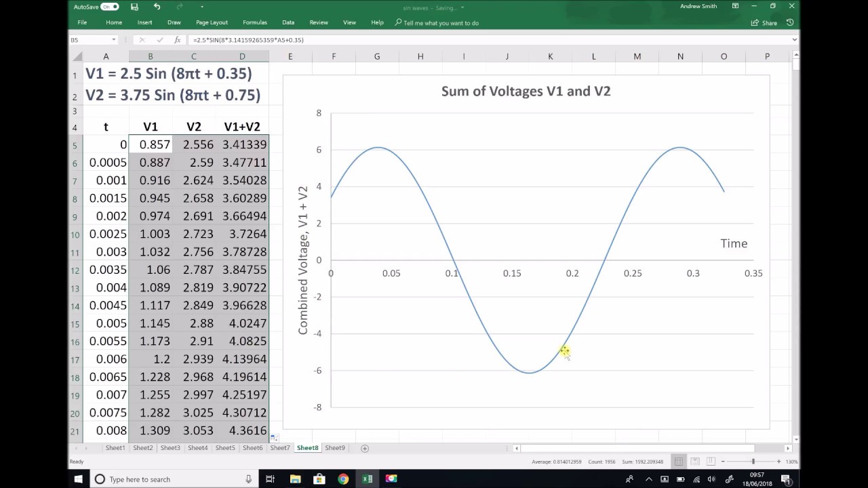The height and width of the screenshot is (488, 868).
Task: Click vertical axis title Combined Voltage
Action: pyautogui.click(x=302, y=260)
